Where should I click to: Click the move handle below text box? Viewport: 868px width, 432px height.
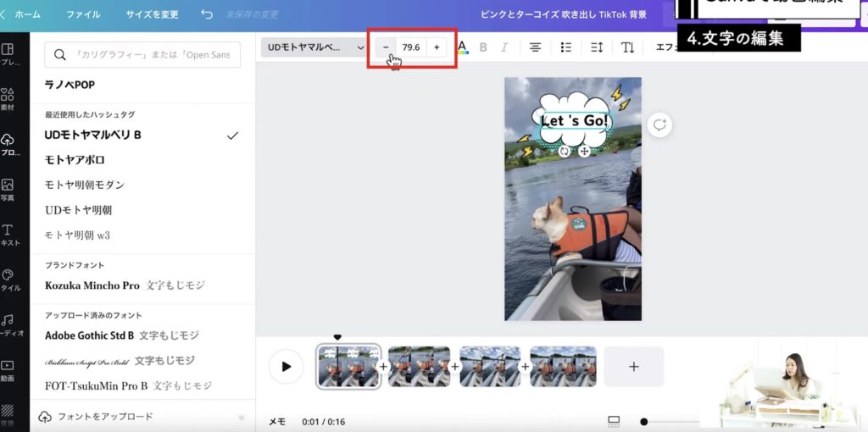tap(584, 151)
